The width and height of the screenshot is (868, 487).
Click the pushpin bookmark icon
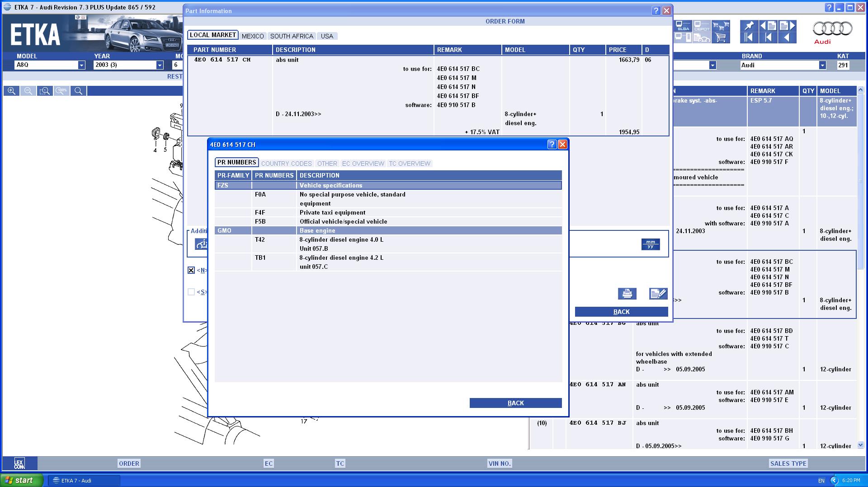[749, 26]
